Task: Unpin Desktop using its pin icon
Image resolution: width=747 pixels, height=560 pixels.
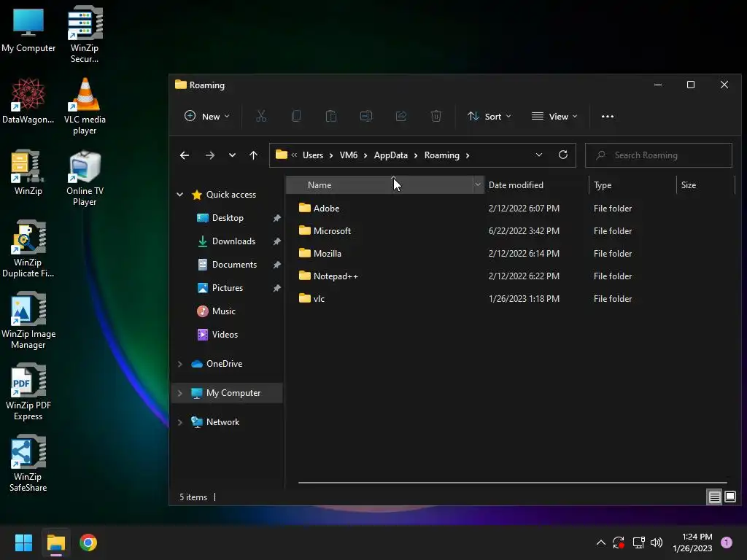Action: [x=276, y=217]
